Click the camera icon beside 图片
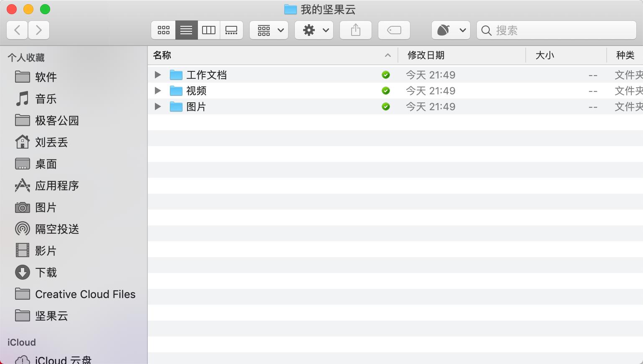The image size is (643, 364). click(22, 207)
